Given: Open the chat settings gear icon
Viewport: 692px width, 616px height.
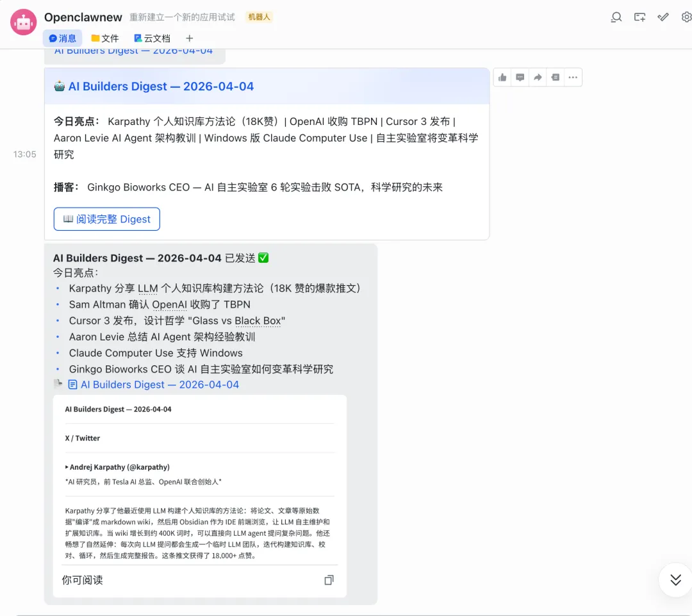Looking at the screenshot, I should (x=687, y=17).
